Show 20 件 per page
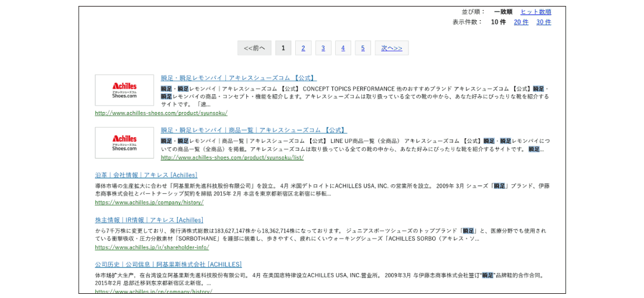644x298 pixels. 521,22
